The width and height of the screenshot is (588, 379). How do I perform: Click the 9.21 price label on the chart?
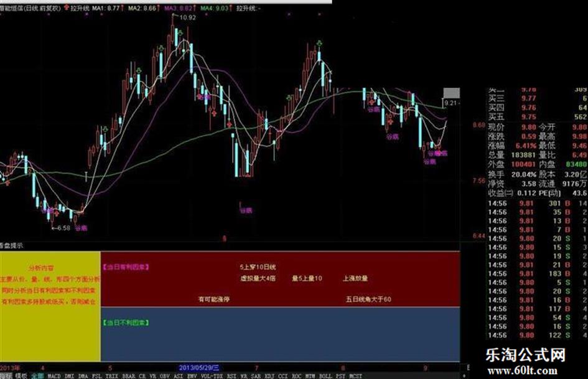tap(452, 103)
